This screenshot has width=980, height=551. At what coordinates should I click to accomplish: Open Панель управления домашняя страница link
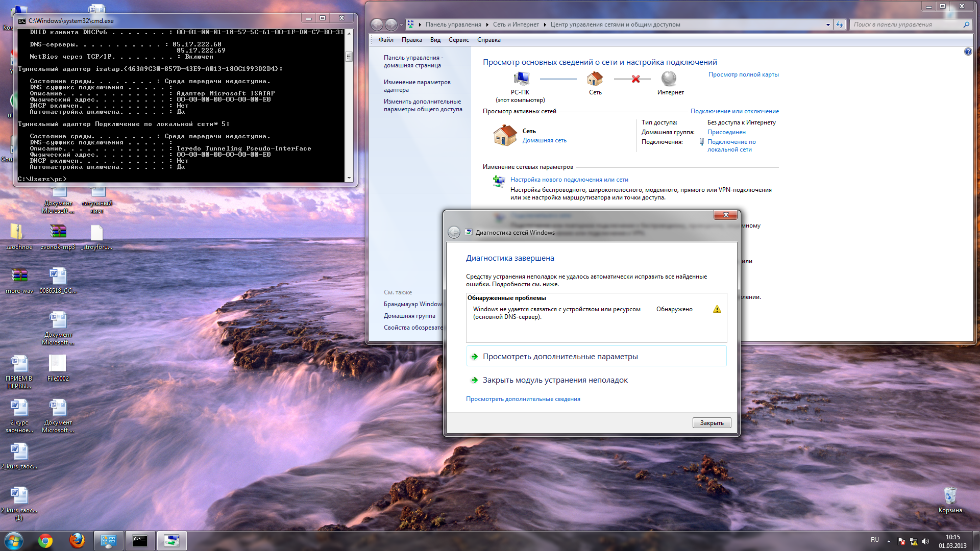coord(413,61)
